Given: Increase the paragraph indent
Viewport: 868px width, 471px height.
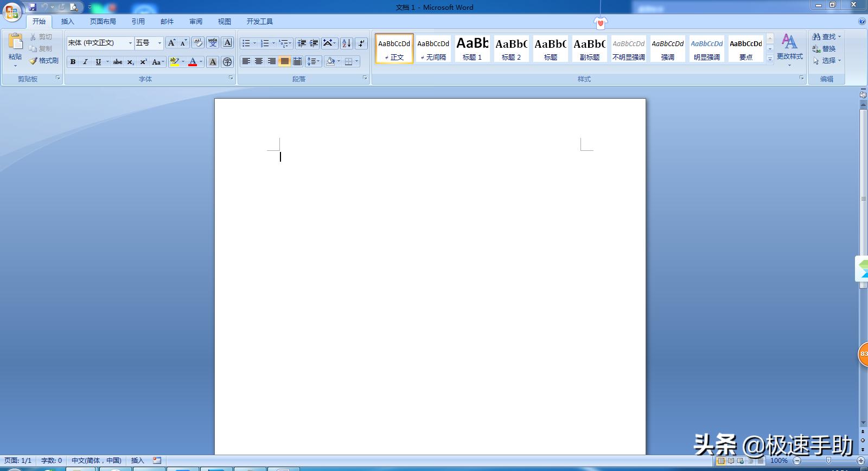Looking at the screenshot, I should pos(314,43).
